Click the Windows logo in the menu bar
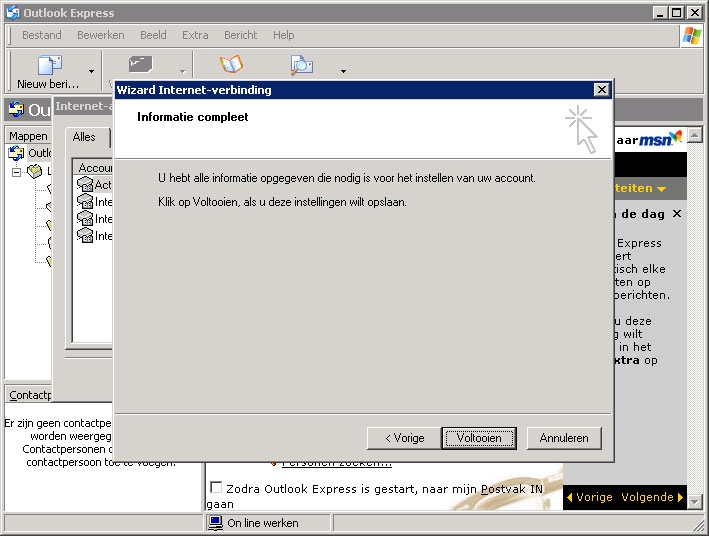Viewport: 709px width, 536px height. (692, 35)
